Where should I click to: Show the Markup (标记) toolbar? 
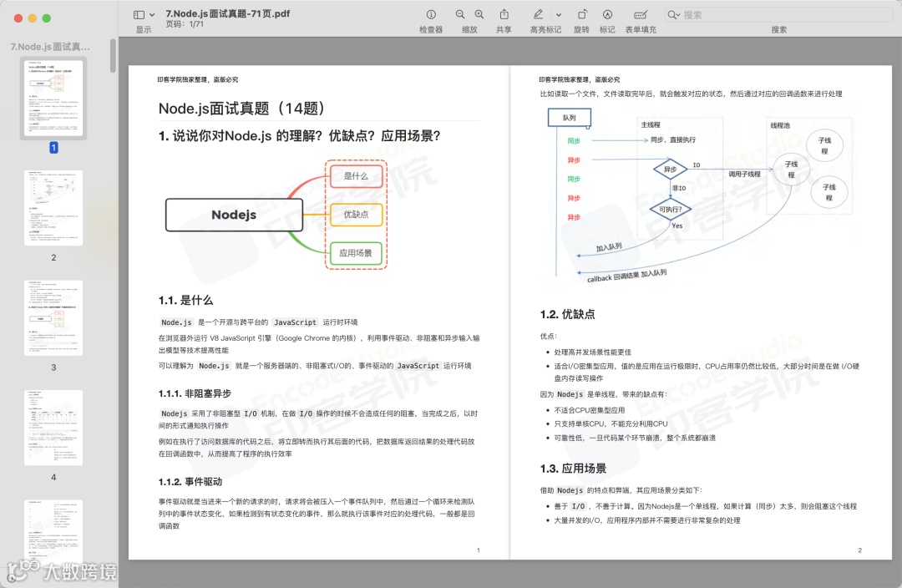[607, 14]
